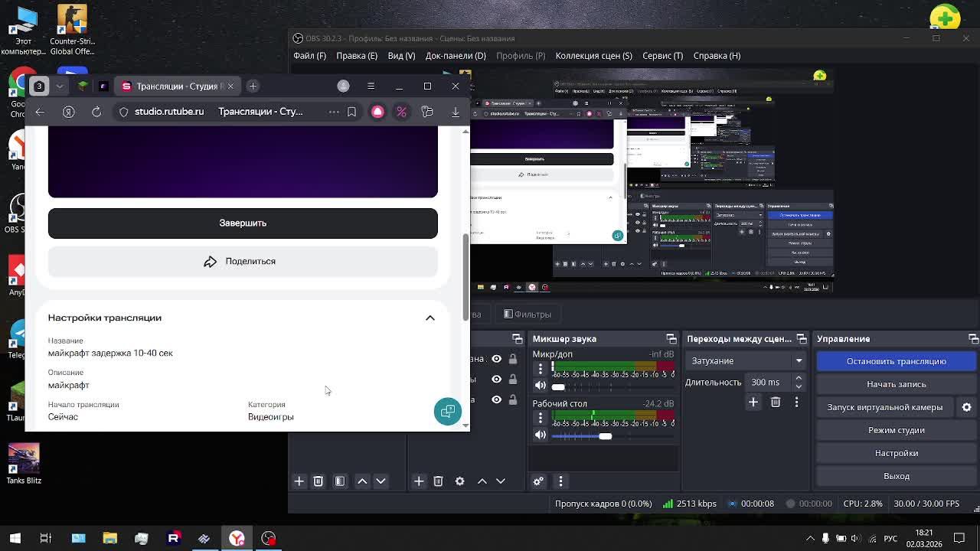Add a new scene transition
The width and height of the screenshot is (980, 551).
tap(753, 402)
